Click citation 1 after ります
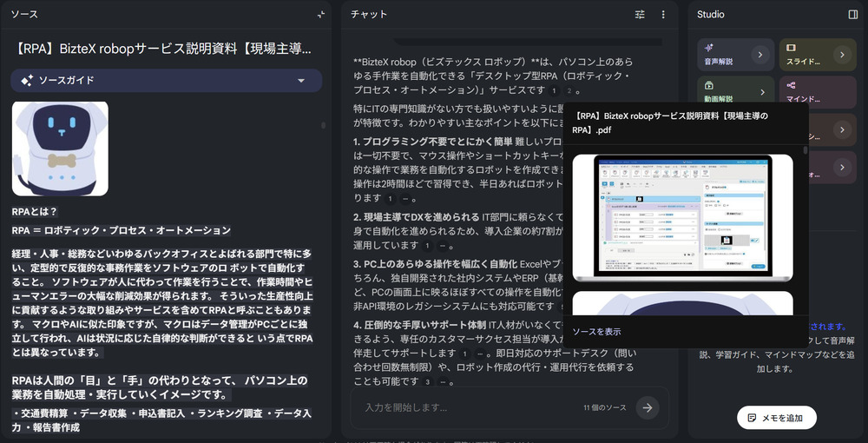This screenshot has width=868, height=443. click(x=390, y=198)
